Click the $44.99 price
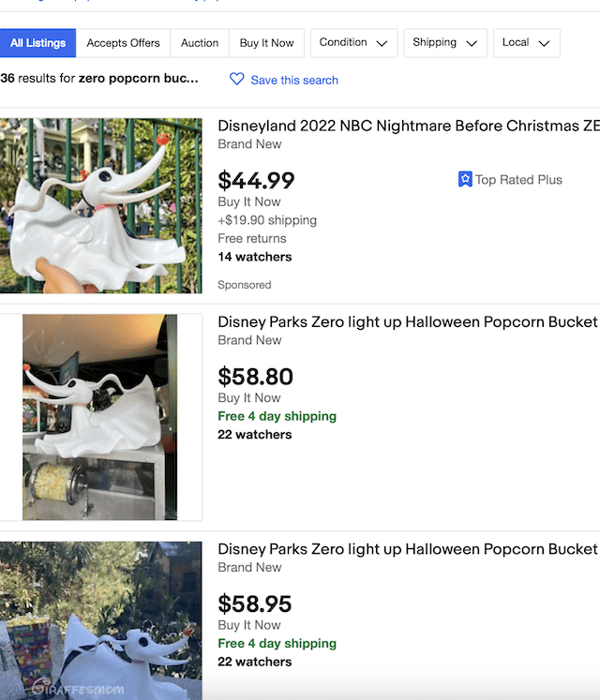600x700 pixels. pos(256,180)
